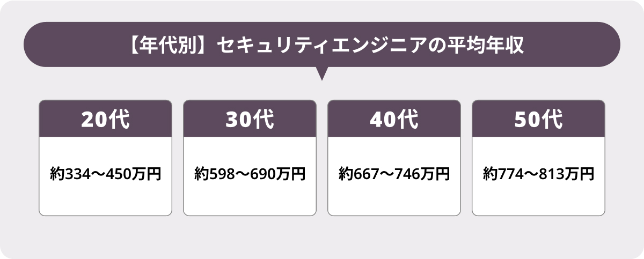Click the wave dash between 598 and 690
The width and height of the screenshot is (644, 259).
(240, 174)
